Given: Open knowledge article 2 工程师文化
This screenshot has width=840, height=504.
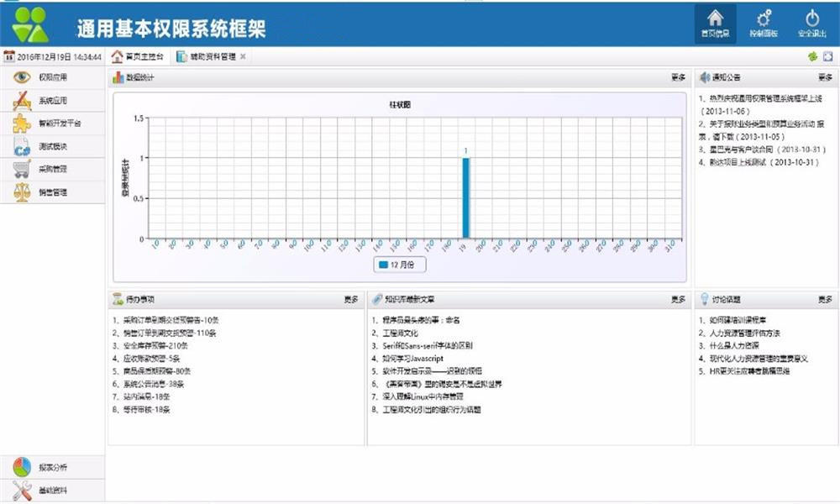Looking at the screenshot, I should tap(395, 333).
